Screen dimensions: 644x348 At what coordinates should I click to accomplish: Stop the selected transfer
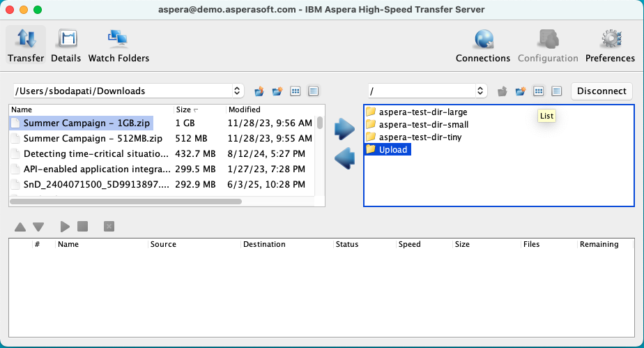click(x=82, y=227)
